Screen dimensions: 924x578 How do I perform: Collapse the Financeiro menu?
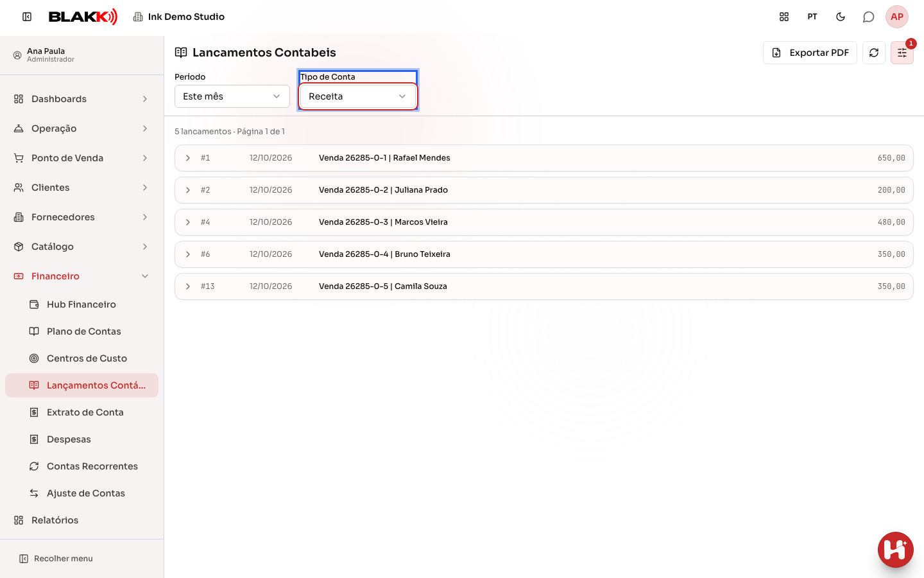(x=81, y=276)
